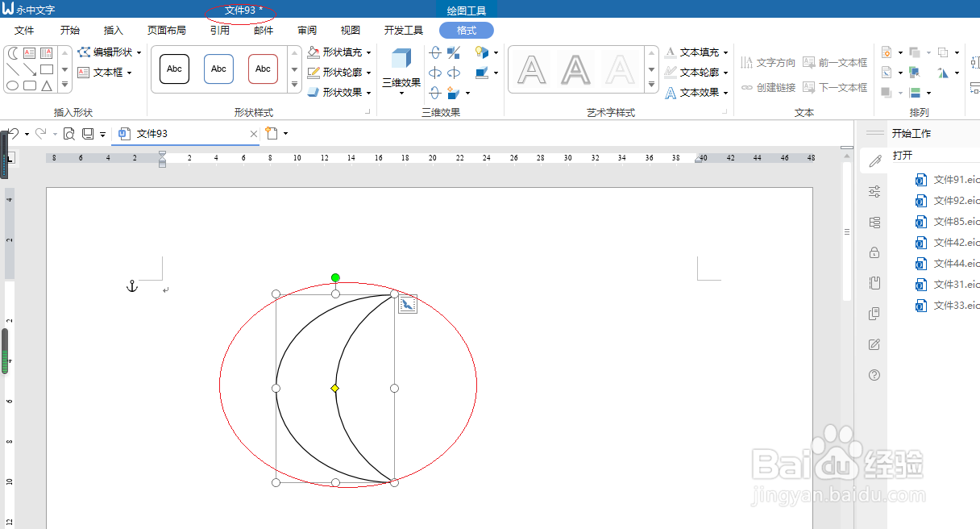Click the 形状轮廓 outline color swatch
Screen dimensions: 980x529
pyautogui.click(x=313, y=72)
